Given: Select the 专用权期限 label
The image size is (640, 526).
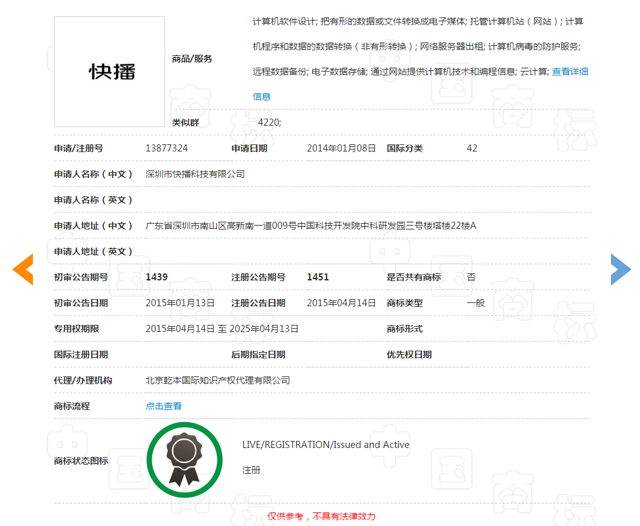Looking at the screenshot, I should click(76, 329).
